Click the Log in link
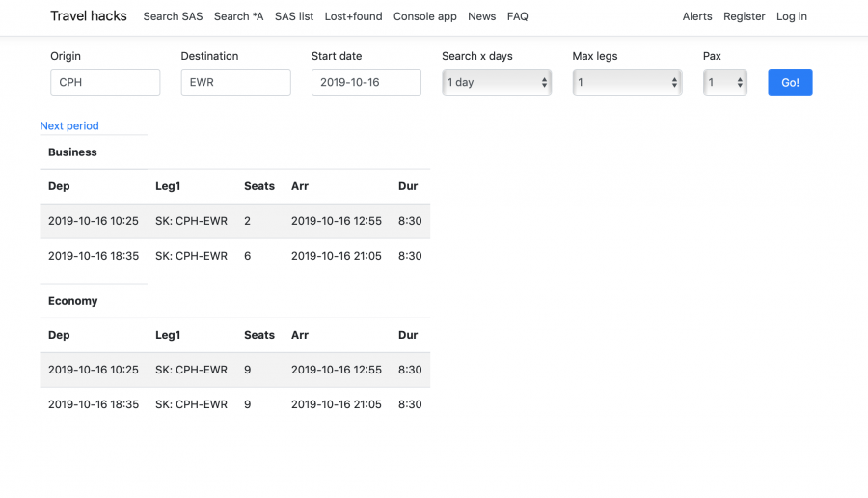The image size is (868, 498). point(792,16)
